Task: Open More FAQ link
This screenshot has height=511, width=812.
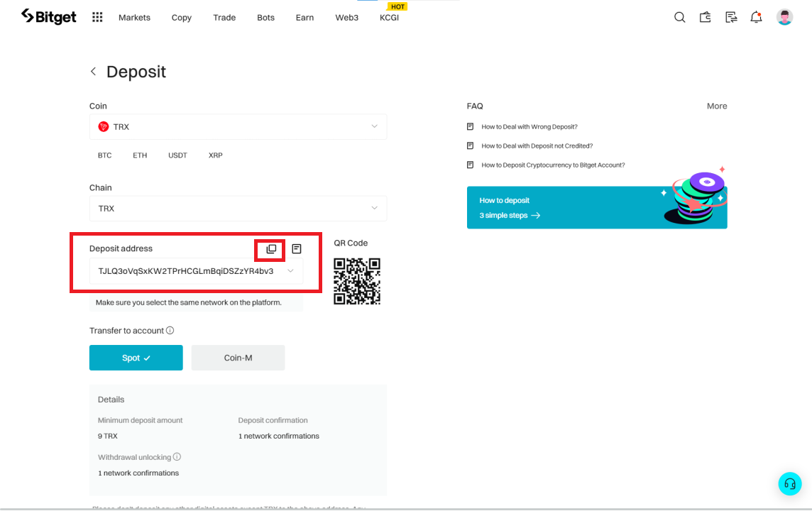Action: click(717, 106)
